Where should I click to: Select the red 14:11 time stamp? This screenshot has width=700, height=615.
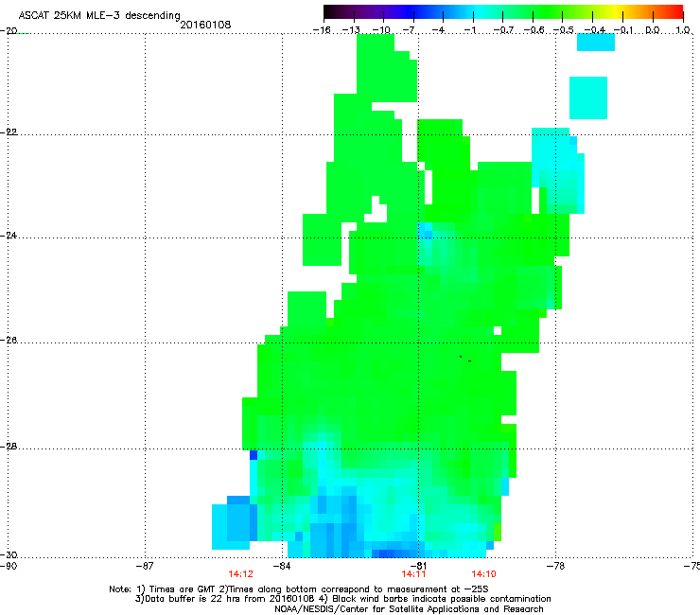[413, 574]
